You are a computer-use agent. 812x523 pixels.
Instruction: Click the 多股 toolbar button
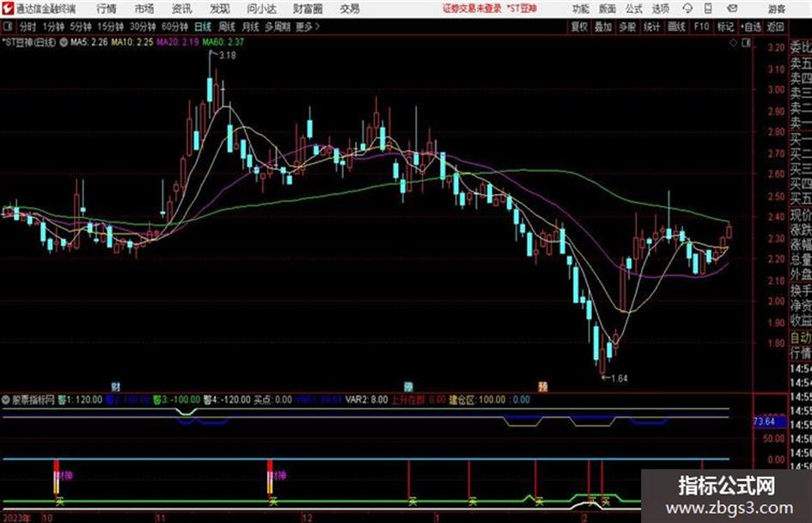point(627,27)
